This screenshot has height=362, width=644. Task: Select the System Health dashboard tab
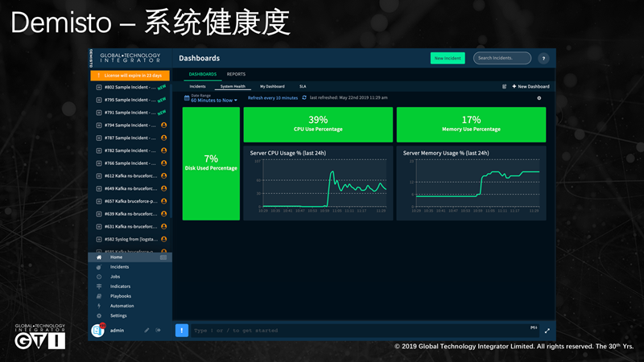point(233,87)
